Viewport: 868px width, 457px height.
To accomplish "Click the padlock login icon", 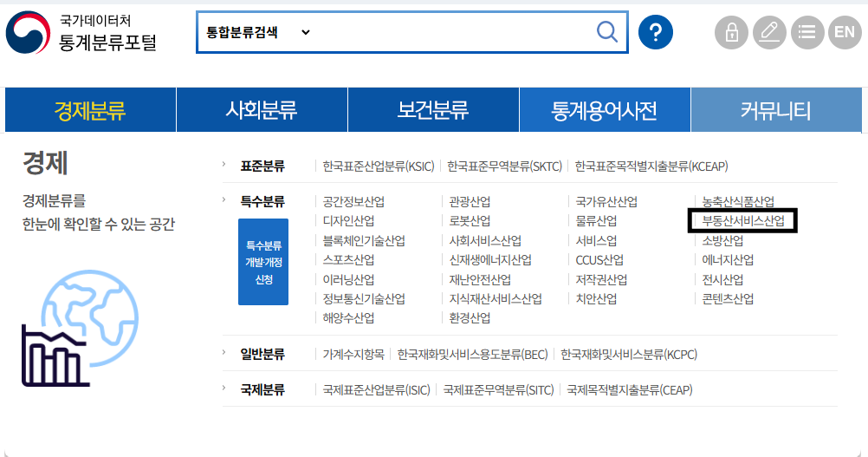I will [x=731, y=33].
